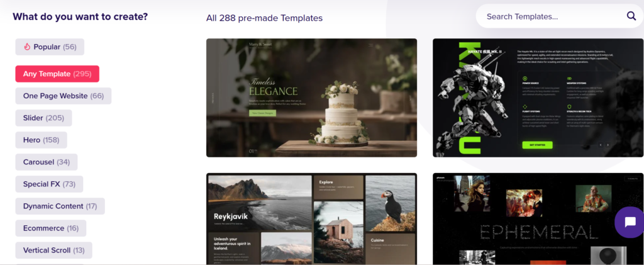Select the Any Template (295) filter
The height and width of the screenshot is (265, 644).
[57, 74]
